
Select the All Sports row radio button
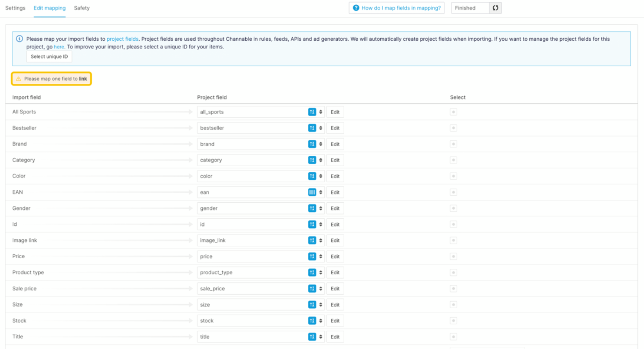(453, 112)
